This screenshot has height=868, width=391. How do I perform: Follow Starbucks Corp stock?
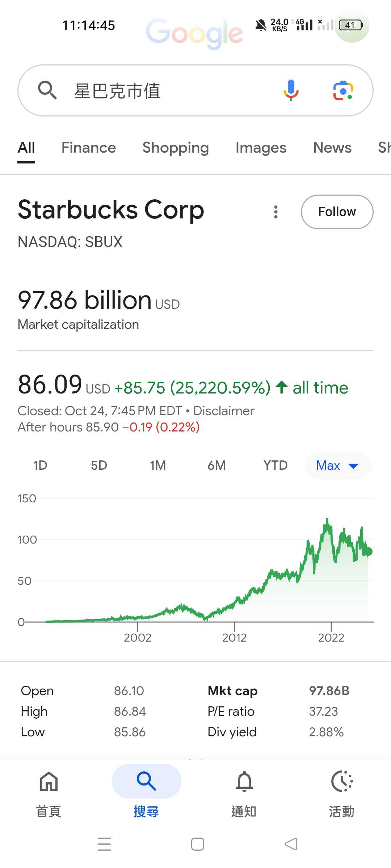(x=337, y=212)
